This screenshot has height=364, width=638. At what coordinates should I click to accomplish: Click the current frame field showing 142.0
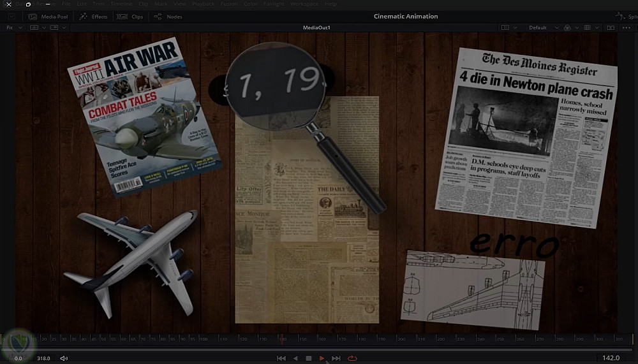611,358
